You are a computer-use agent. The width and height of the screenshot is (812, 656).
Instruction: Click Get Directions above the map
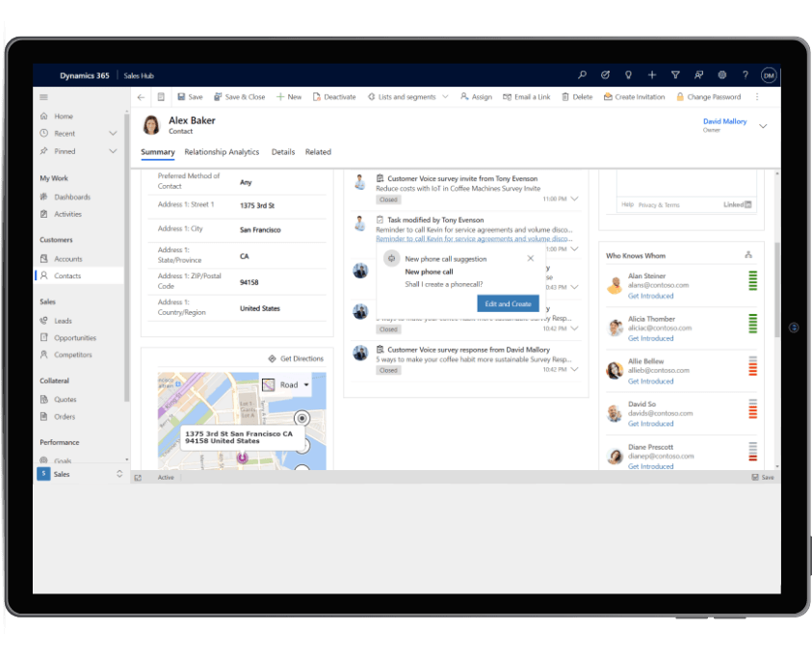click(x=296, y=358)
